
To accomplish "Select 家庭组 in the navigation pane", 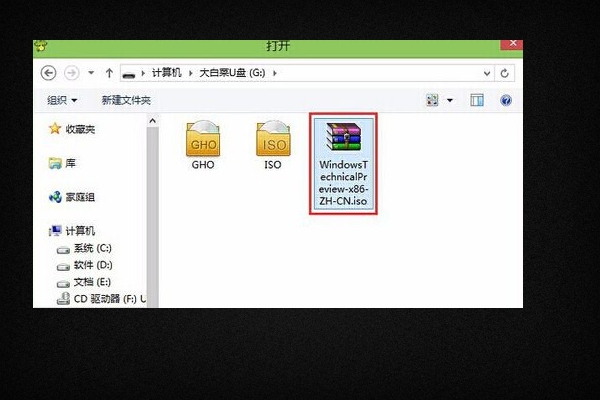I will [x=80, y=197].
